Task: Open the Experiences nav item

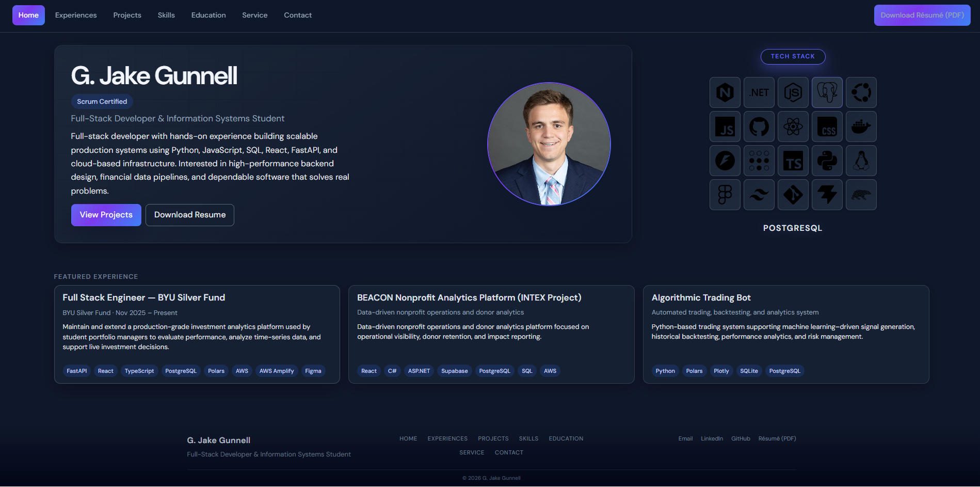Action: coord(76,15)
